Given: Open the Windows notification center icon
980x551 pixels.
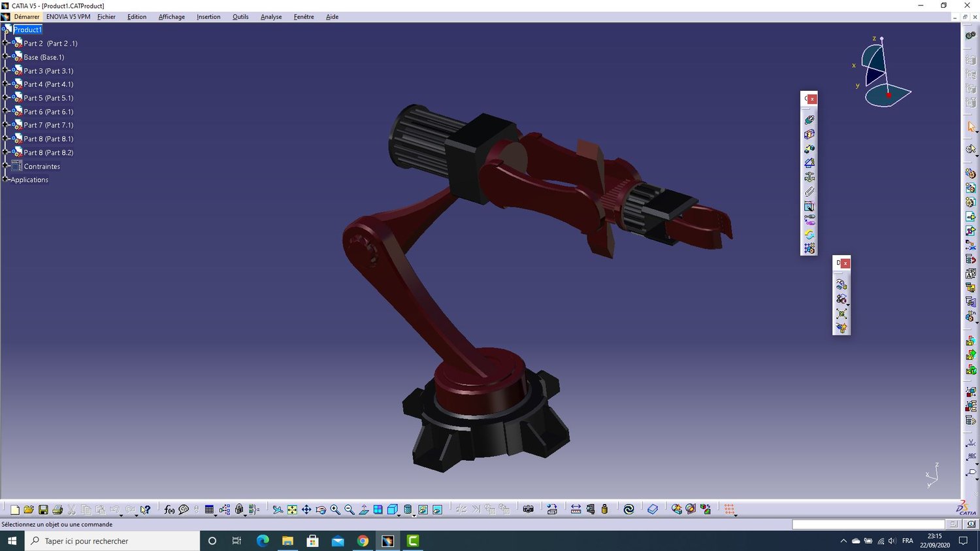Looking at the screenshot, I should click(963, 541).
